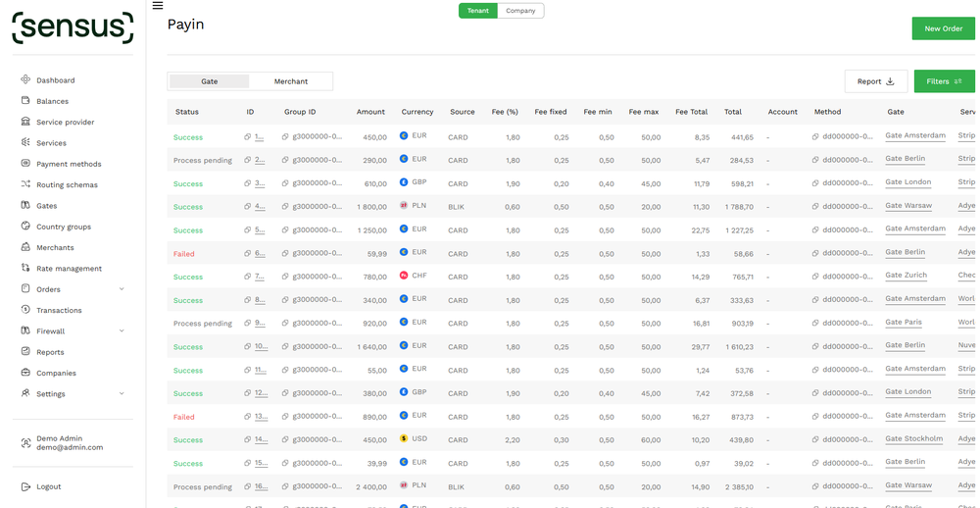Screen dimensions: 980x508
Task: Click the Demo Admin user icon
Action: (x=25, y=443)
